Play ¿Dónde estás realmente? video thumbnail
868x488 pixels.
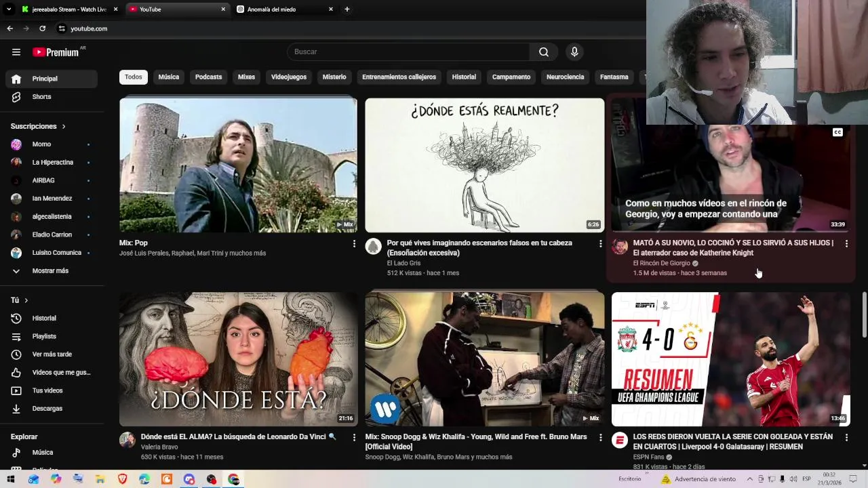[x=484, y=165]
